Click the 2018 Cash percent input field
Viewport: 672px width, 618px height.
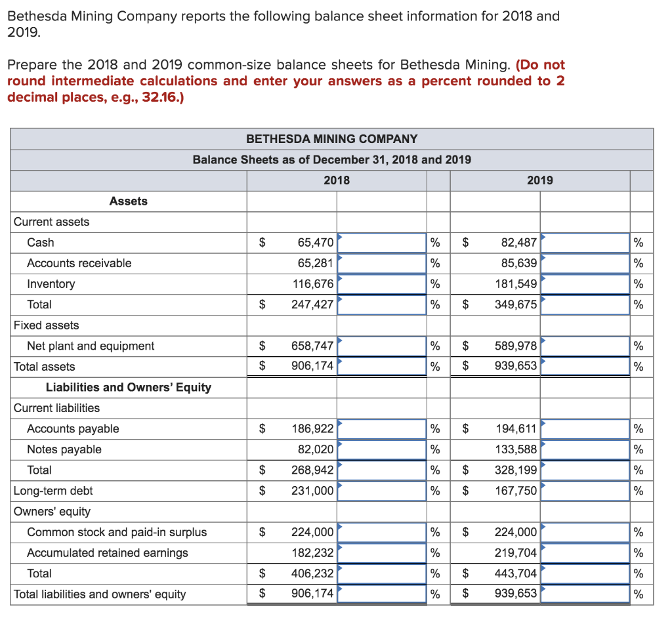point(381,243)
